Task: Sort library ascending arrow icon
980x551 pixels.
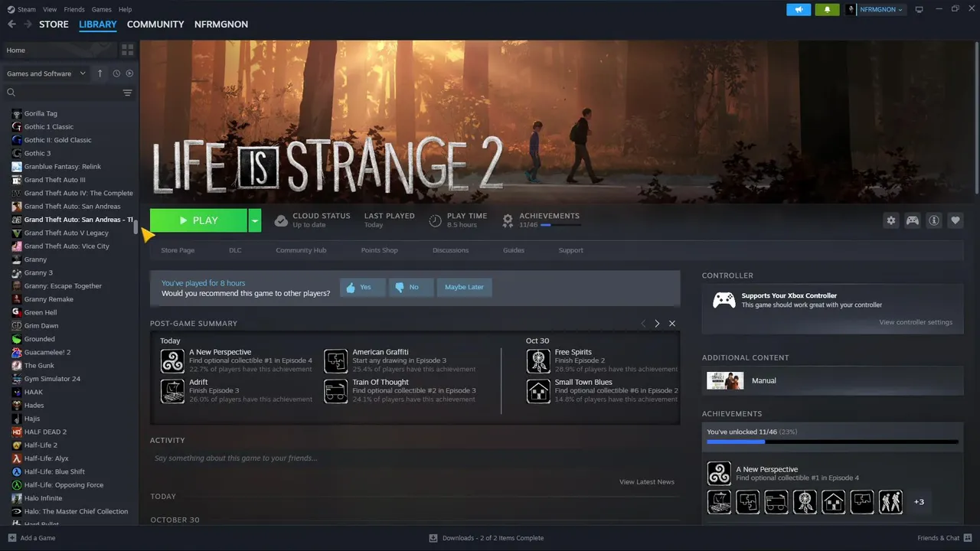Action: click(100, 73)
